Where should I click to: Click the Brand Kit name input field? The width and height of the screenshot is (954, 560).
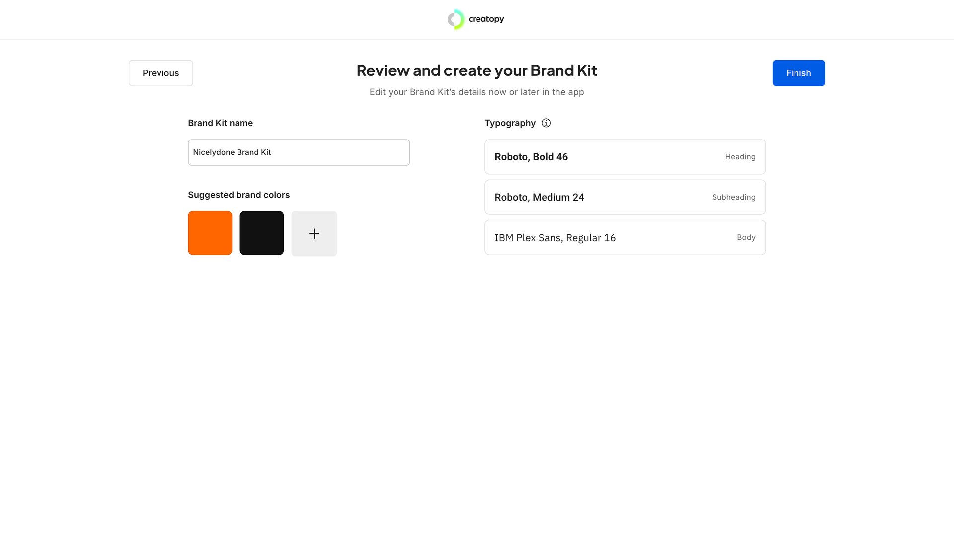click(x=298, y=152)
